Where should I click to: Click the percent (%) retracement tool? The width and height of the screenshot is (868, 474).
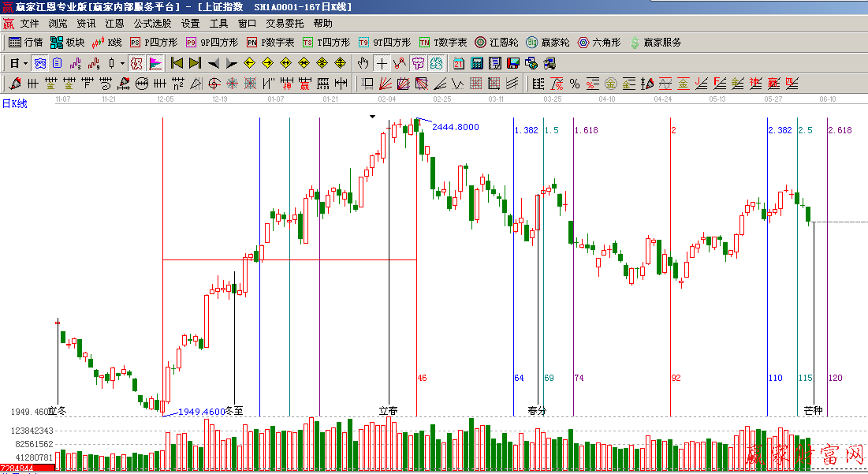[x=575, y=84]
